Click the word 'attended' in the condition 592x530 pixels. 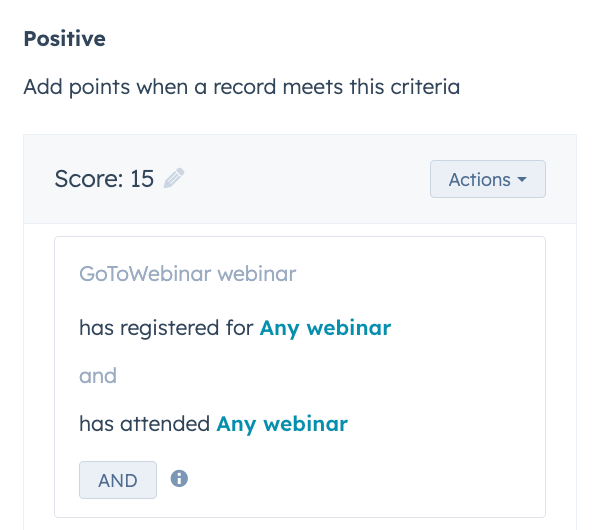pyautogui.click(x=165, y=424)
